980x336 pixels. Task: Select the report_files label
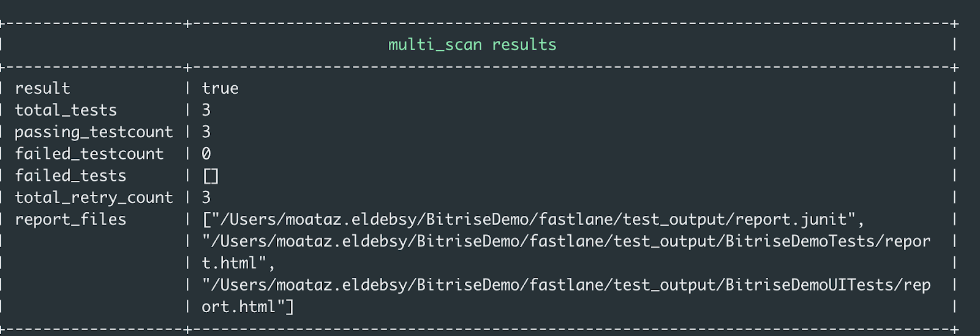(70, 220)
